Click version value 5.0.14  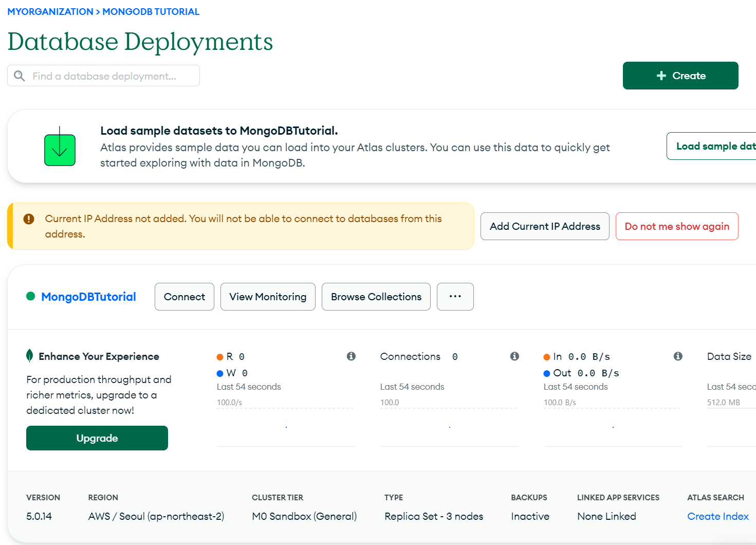click(x=39, y=516)
